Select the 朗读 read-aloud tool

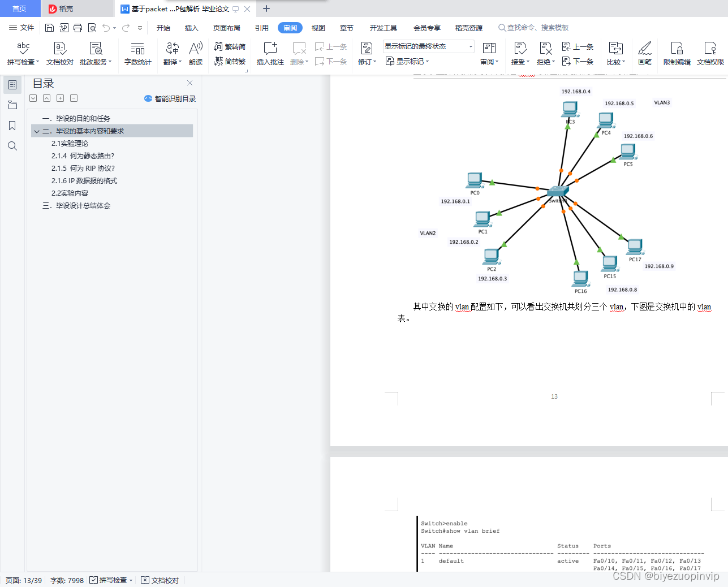195,54
